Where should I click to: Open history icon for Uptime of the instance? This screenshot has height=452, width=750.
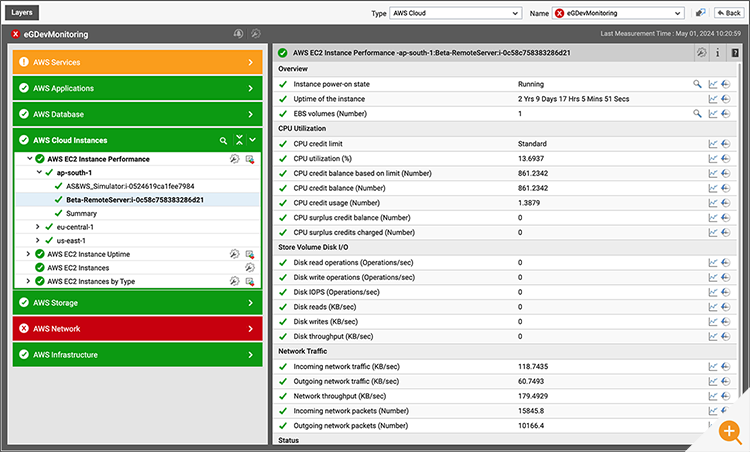[x=726, y=99]
